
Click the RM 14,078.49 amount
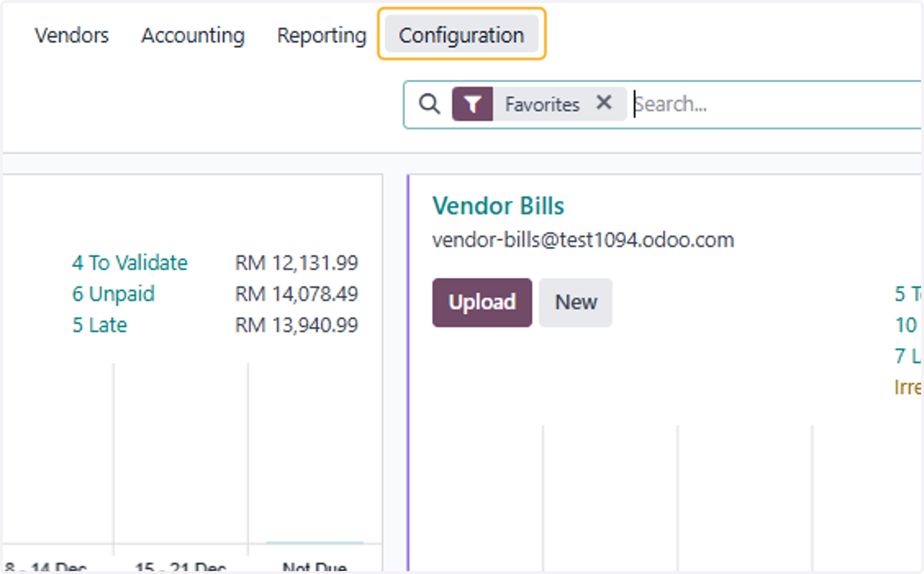point(296,294)
